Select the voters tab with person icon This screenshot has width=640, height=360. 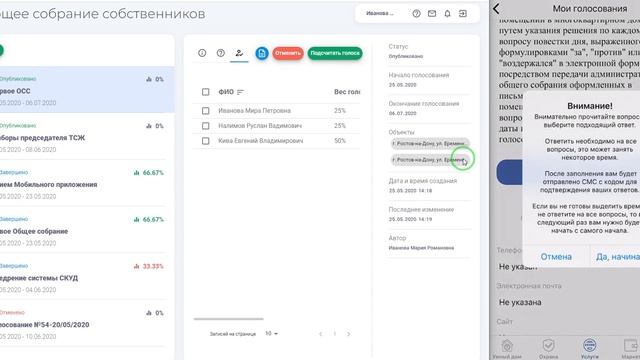[239, 53]
